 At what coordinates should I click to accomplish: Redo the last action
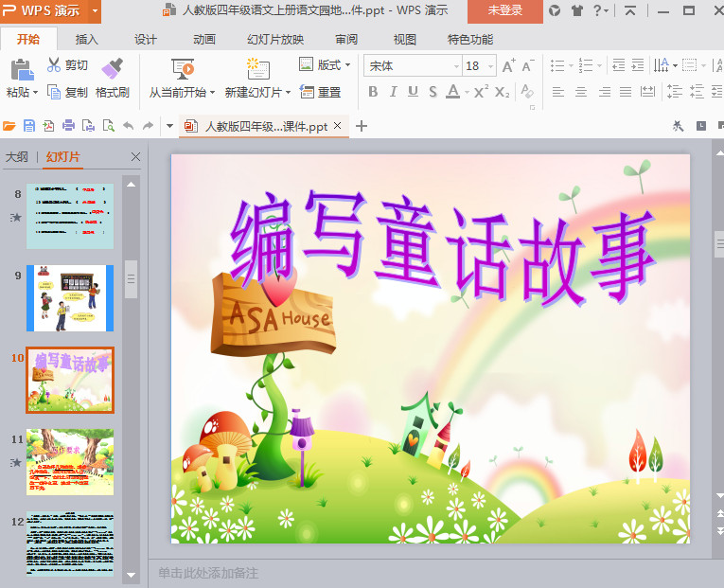[x=148, y=126]
